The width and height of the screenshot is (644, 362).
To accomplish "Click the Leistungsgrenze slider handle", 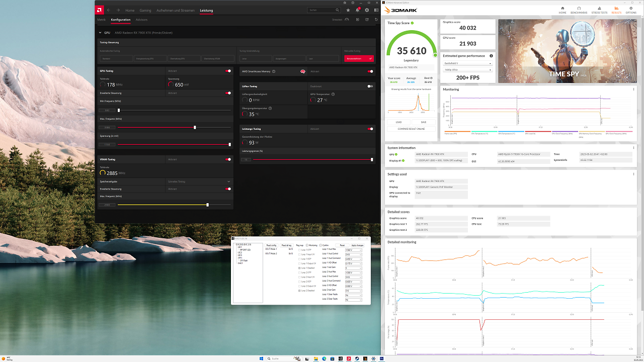I will pos(372,159).
